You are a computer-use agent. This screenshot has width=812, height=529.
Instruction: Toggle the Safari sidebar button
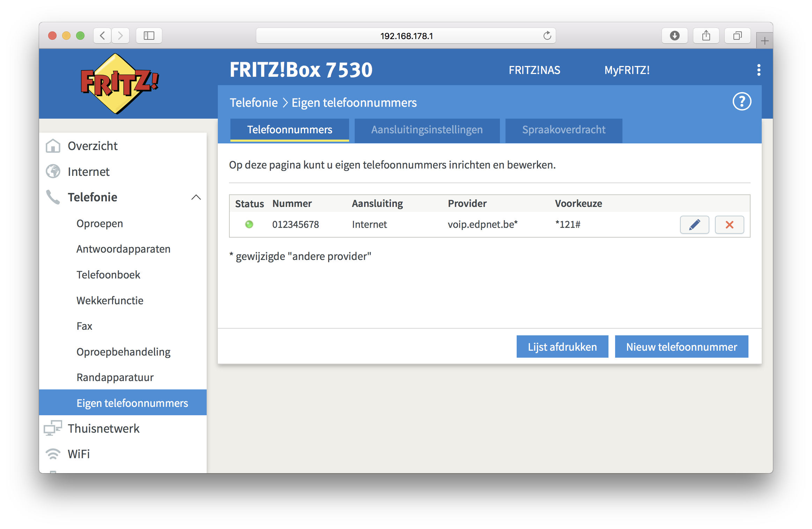[149, 36]
